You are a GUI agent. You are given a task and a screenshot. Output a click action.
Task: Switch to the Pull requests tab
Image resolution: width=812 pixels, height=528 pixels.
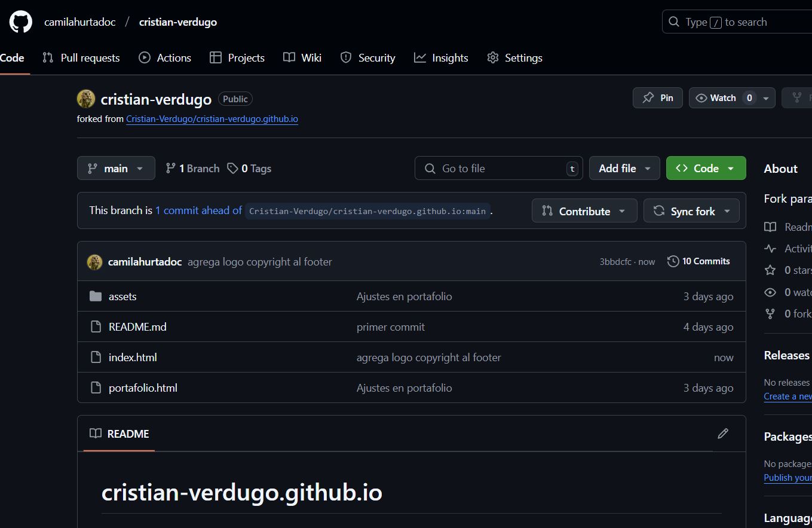click(x=81, y=57)
